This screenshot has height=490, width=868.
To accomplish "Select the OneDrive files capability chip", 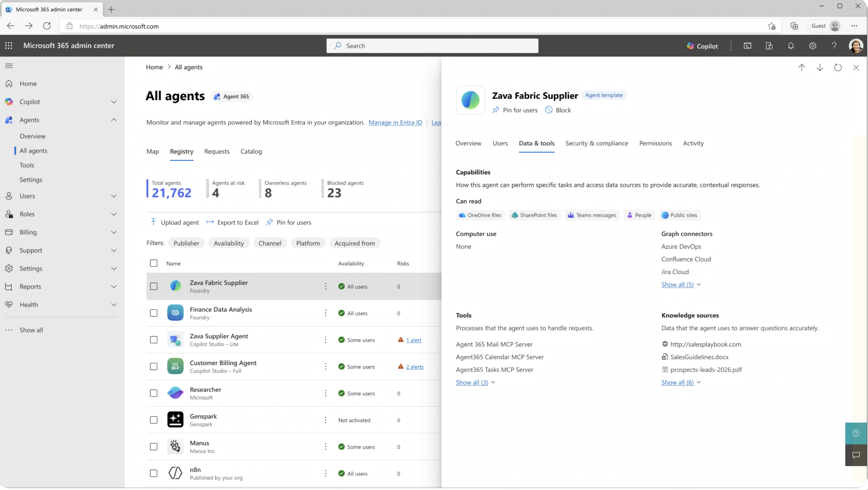I will (x=480, y=215).
